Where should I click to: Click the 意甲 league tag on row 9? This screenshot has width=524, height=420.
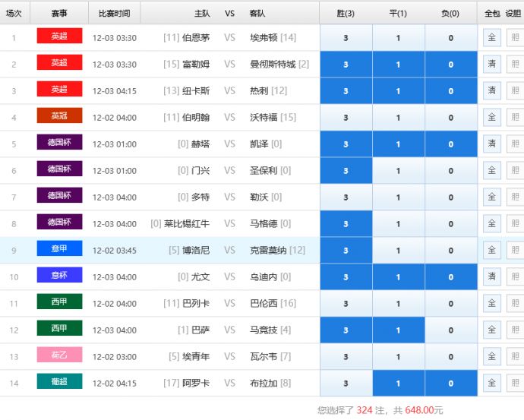click(x=59, y=249)
